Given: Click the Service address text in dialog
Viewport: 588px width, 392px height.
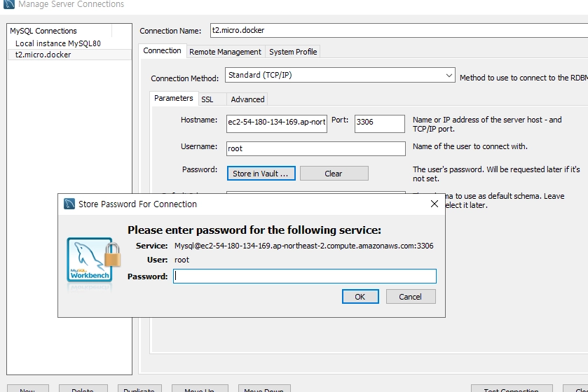Looking at the screenshot, I should tap(303, 246).
